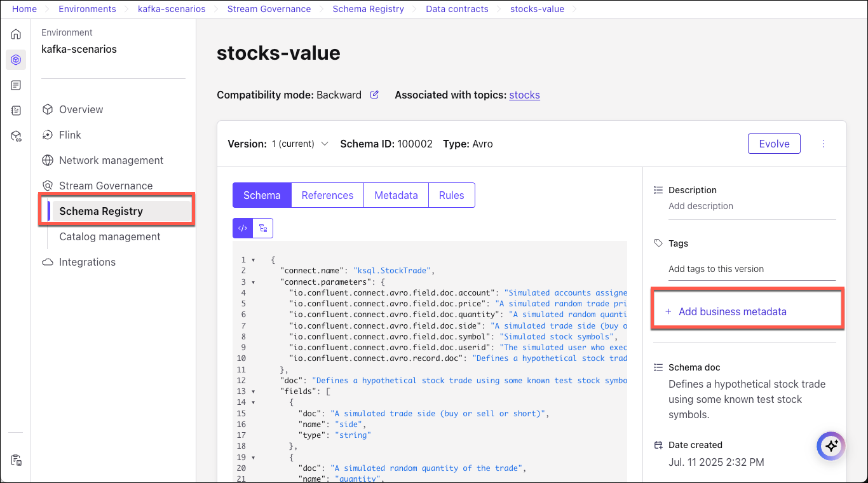Select the Environments icon in the sidebar

tap(16, 59)
